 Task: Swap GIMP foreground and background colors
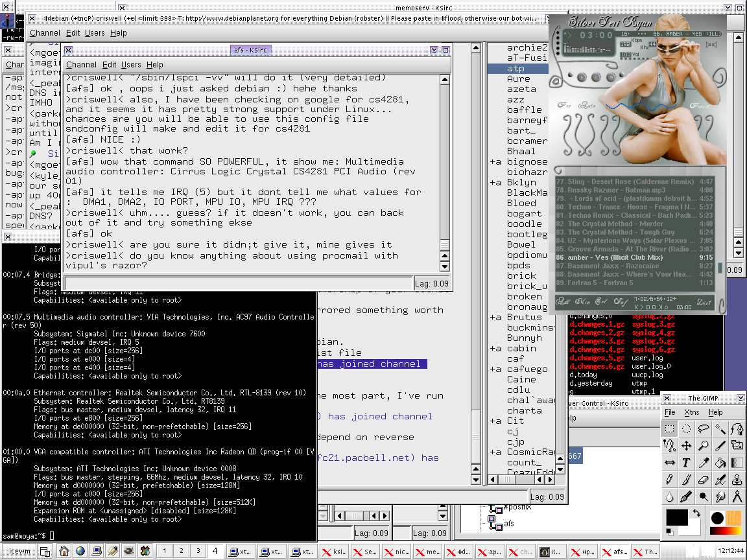coord(696,513)
